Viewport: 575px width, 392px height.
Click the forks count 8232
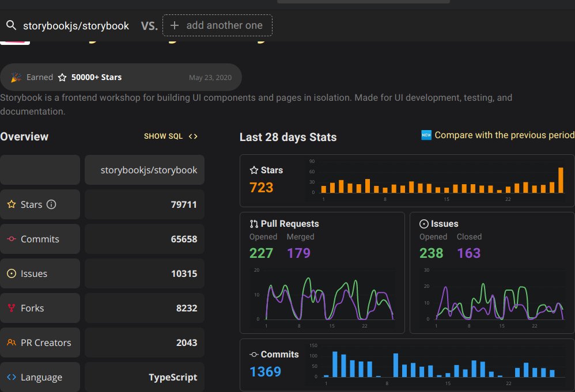(x=186, y=308)
